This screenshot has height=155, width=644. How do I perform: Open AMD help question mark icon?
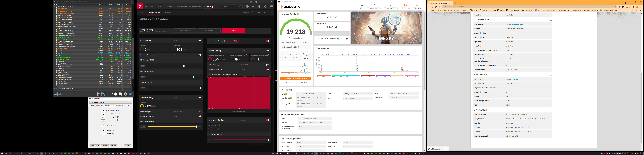(256, 2)
